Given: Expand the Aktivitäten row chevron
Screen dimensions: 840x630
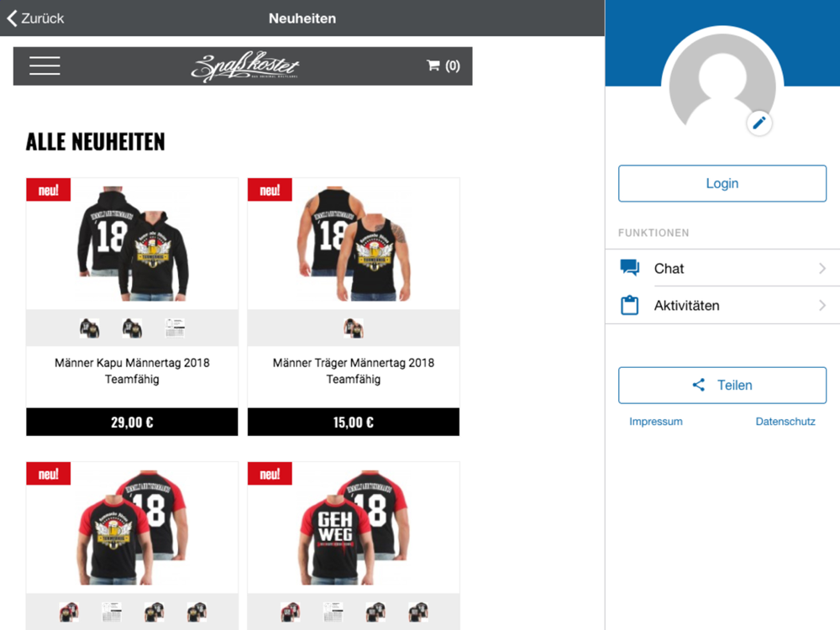Looking at the screenshot, I should [822, 306].
